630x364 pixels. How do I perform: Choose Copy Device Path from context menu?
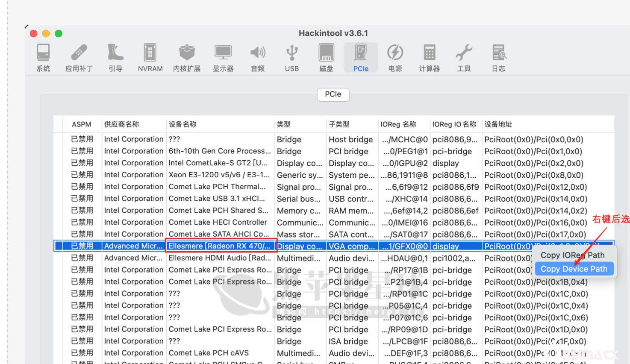(574, 269)
